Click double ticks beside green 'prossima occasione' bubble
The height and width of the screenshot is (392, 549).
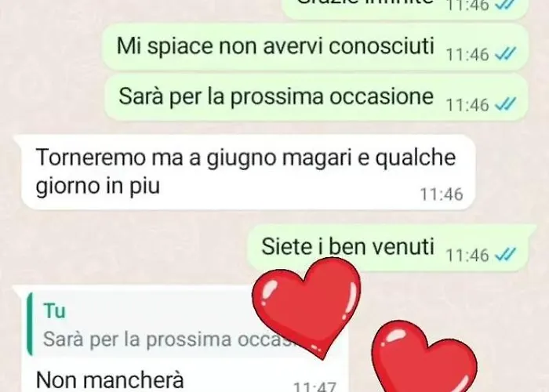point(506,104)
